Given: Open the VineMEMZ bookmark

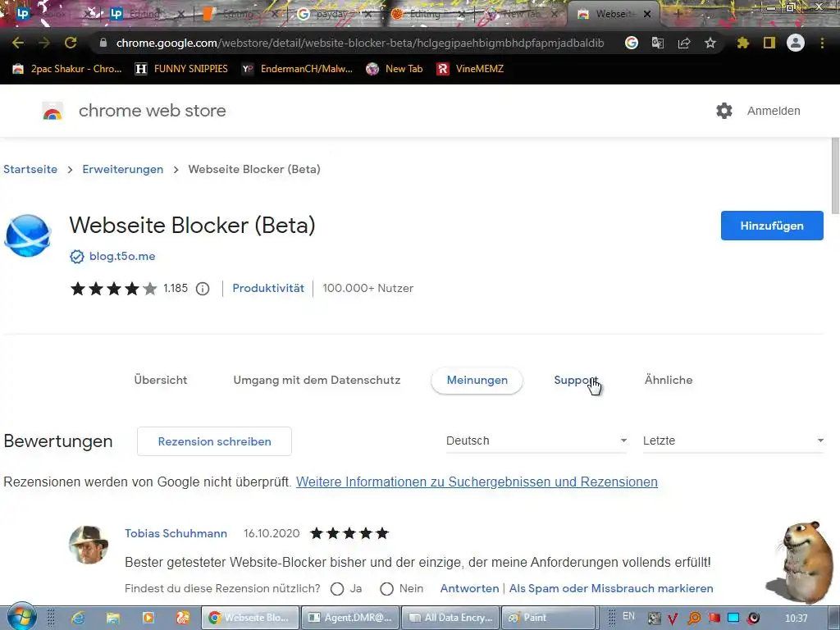Looking at the screenshot, I should pyautogui.click(x=470, y=69).
